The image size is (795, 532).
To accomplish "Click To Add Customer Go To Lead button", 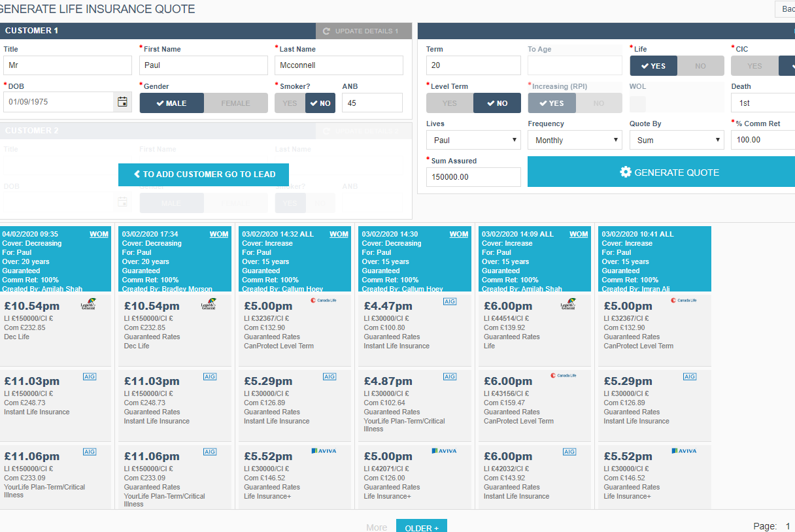I will tap(203, 175).
